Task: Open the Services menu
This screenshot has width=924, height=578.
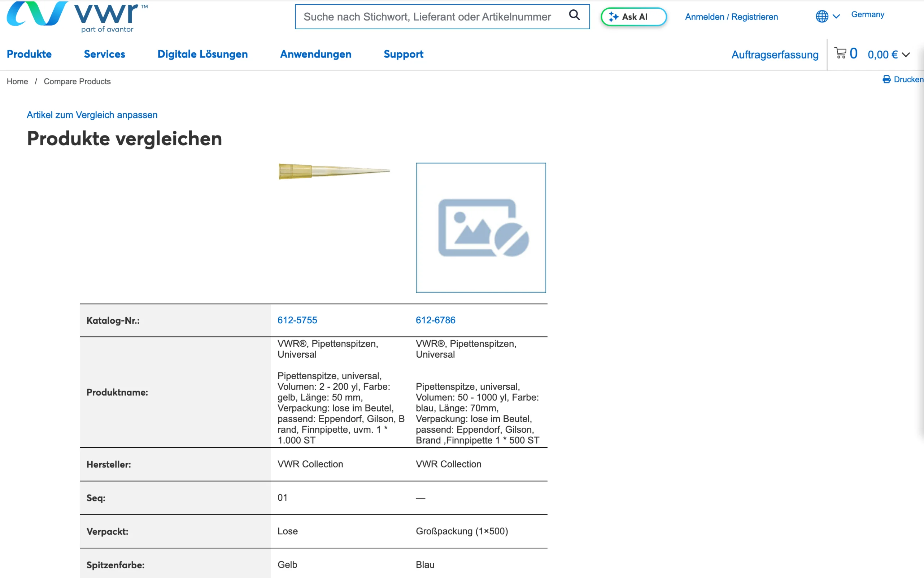Action: tap(105, 54)
